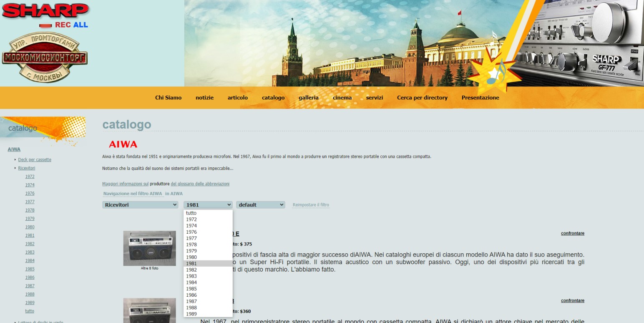Select year 1979 in sidebar

pyautogui.click(x=30, y=219)
